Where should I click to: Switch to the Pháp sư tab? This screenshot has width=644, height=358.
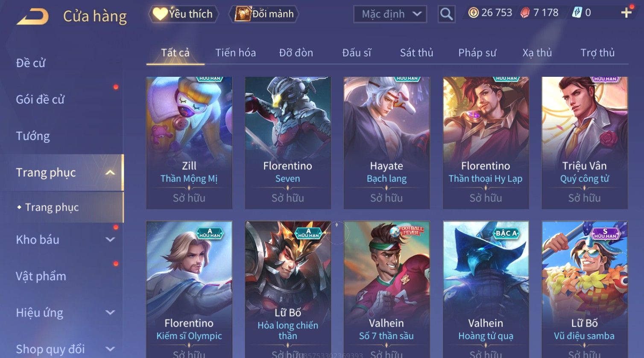477,52
